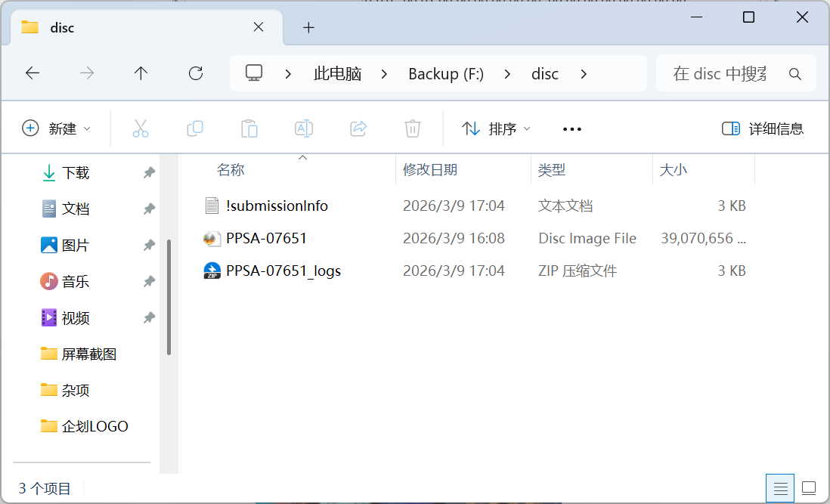This screenshot has width=830, height=504.
Task: Click the search magnifier icon
Action: pos(795,74)
